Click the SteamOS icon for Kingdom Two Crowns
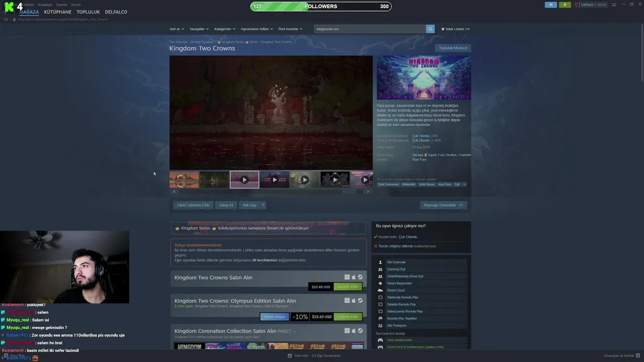 [360, 277]
